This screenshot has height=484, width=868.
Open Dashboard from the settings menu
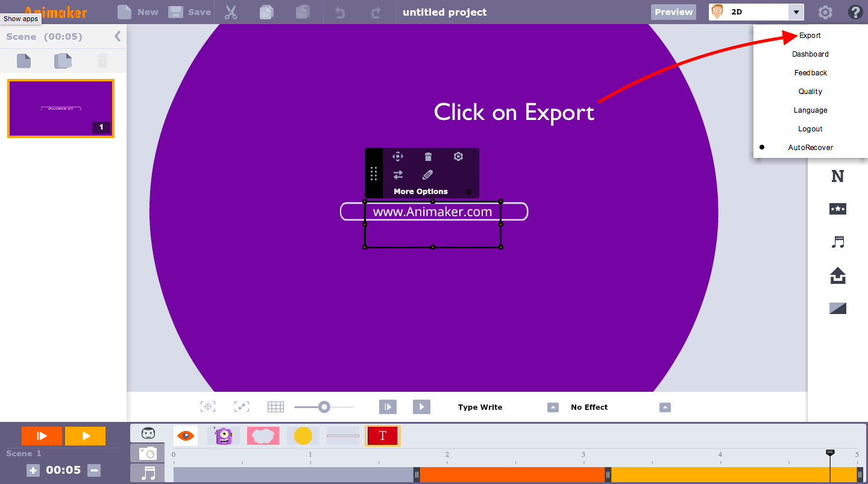[810, 54]
